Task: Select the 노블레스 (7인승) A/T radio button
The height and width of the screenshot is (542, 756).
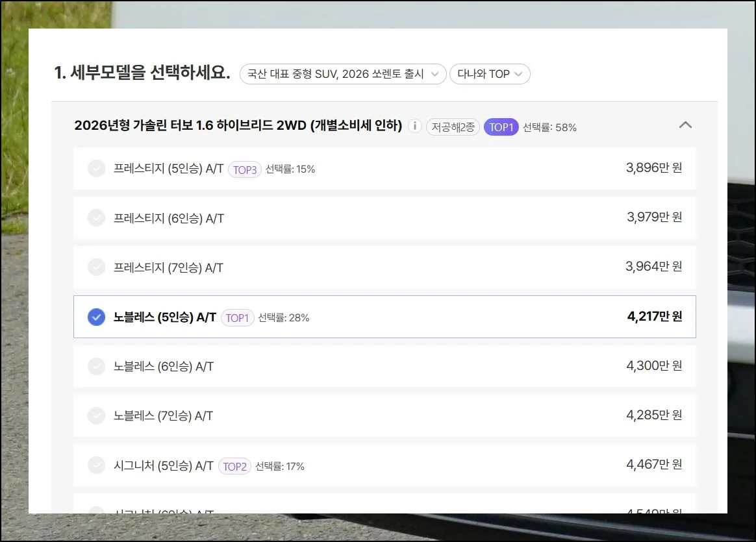Action: pos(96,415)
